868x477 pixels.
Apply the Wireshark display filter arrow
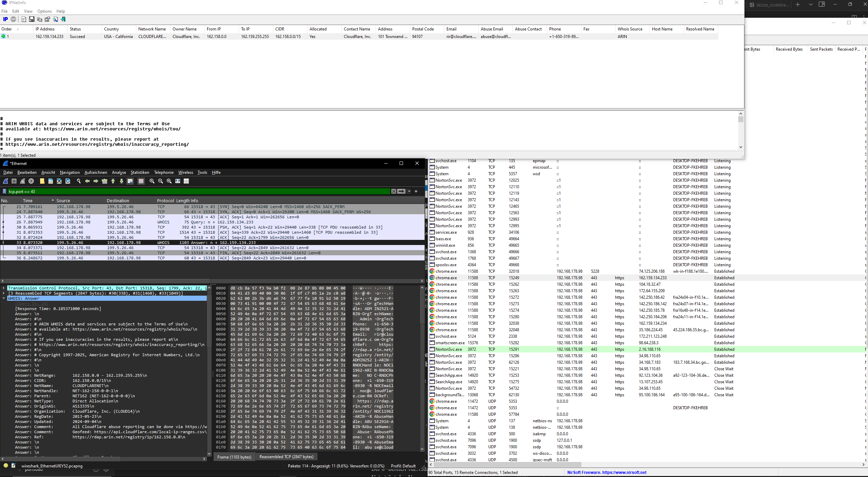point(402,191)
